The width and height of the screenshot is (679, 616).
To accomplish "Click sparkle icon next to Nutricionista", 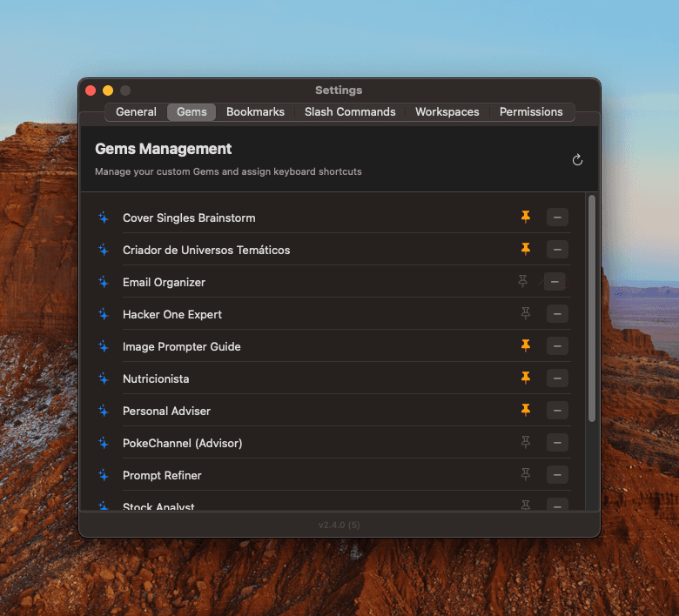I will [x=104, y=378].
